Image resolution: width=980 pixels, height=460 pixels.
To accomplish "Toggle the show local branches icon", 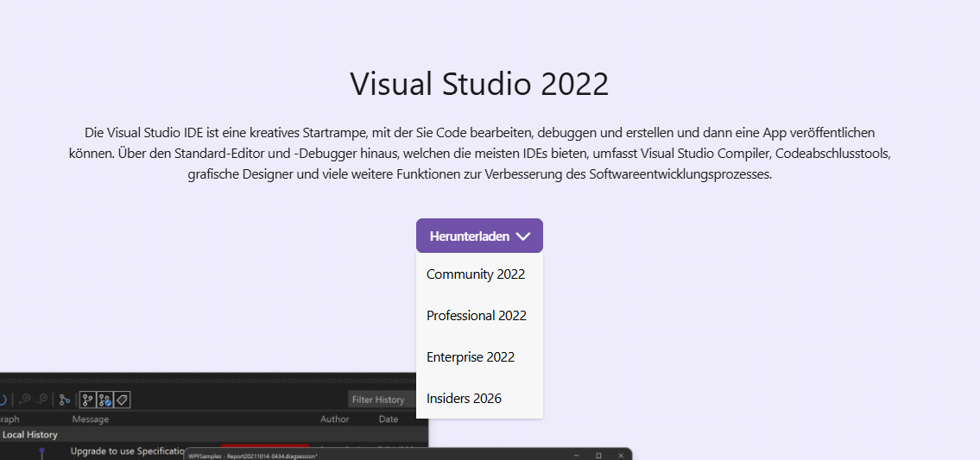I will pos(87,400).
